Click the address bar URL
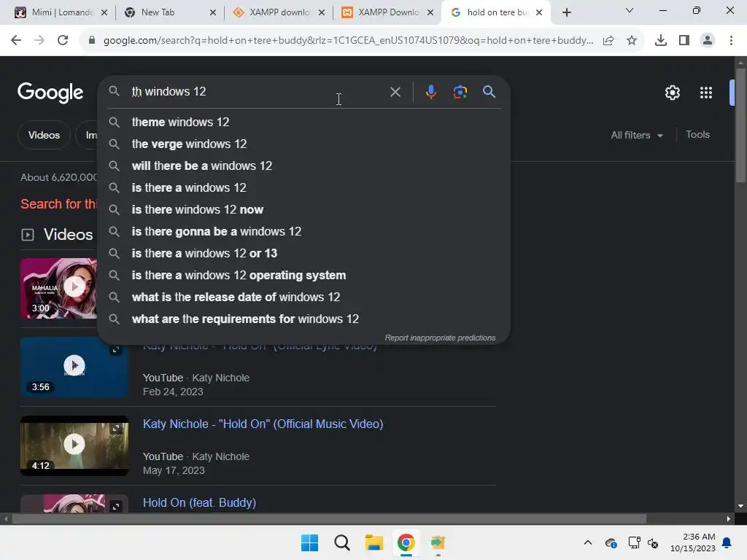The image size is (747, 560). [348, 41]
